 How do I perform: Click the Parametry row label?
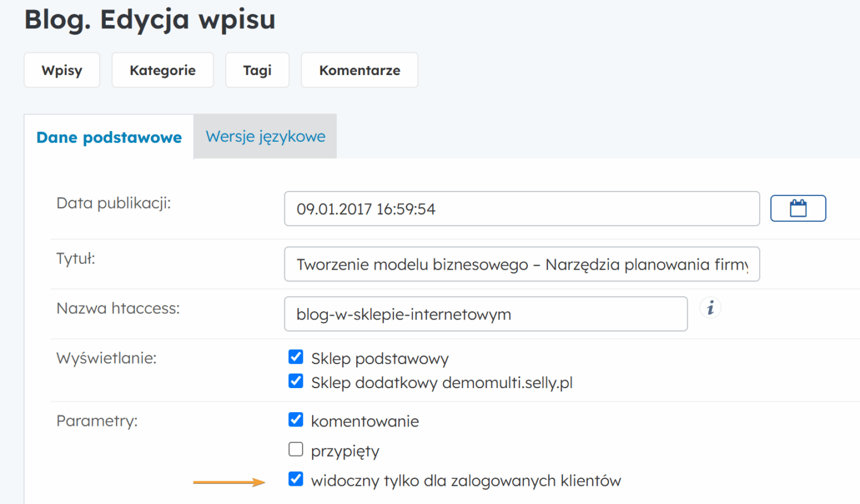pyautogui.click(x=96, y=421)
